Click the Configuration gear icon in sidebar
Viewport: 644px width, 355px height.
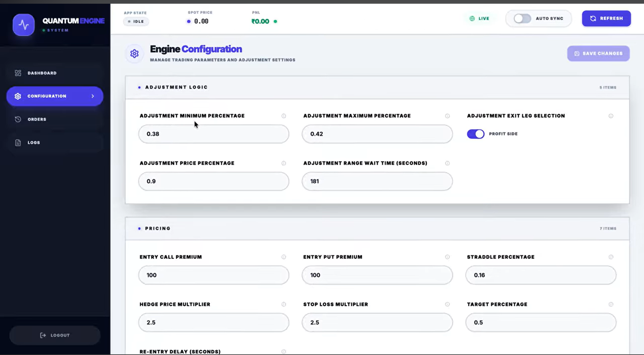click(x=17, y=96)
